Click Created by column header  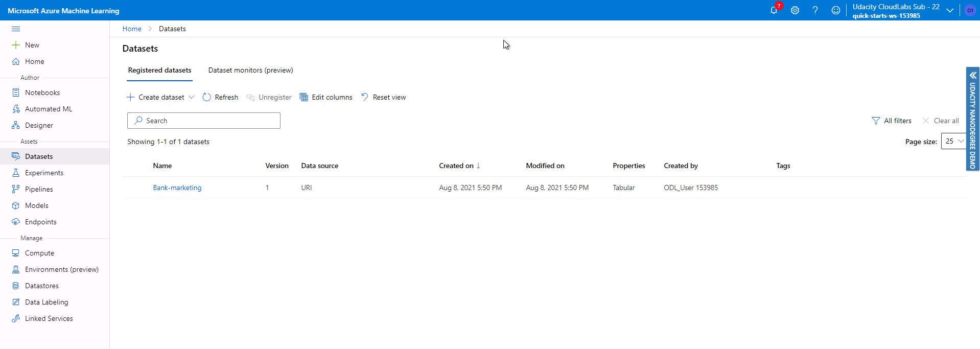click(x=681, y=166)
